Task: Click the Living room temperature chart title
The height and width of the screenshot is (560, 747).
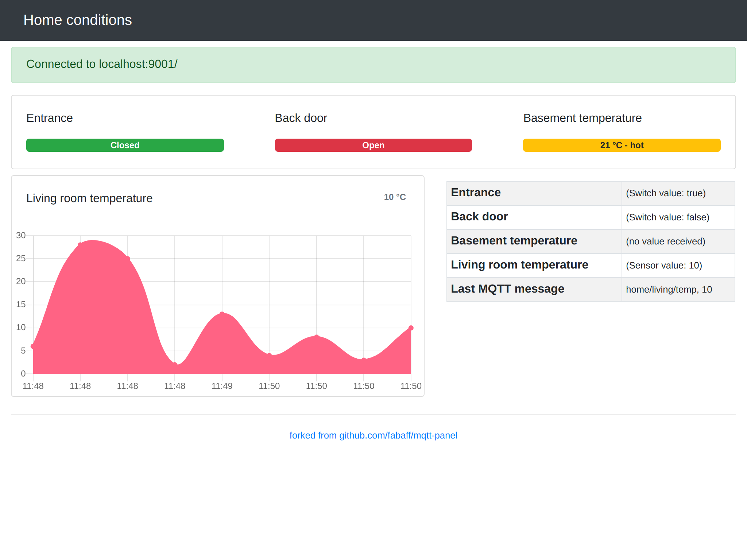Action: [x=89, y=198]
